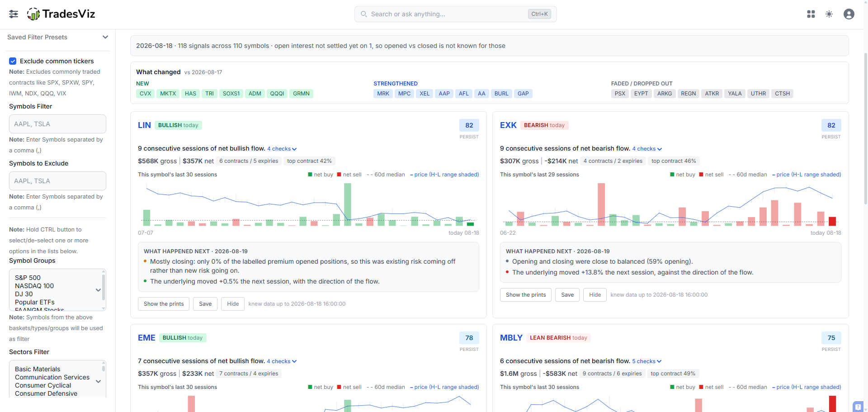Open the LIN symbol link
Image resolution: width=868 pixels, height=412 pixels.
pos(144,125)
